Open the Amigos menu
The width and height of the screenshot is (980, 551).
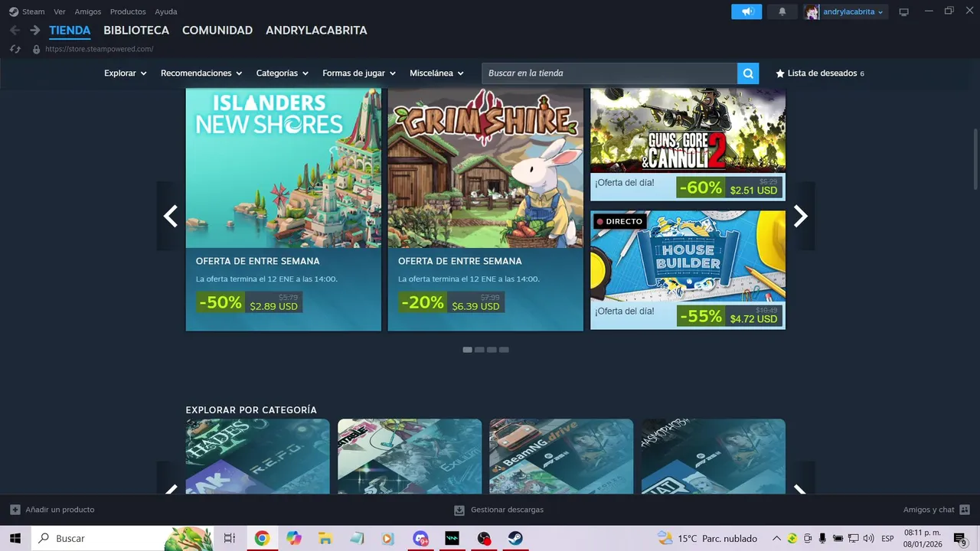(88, 11)
